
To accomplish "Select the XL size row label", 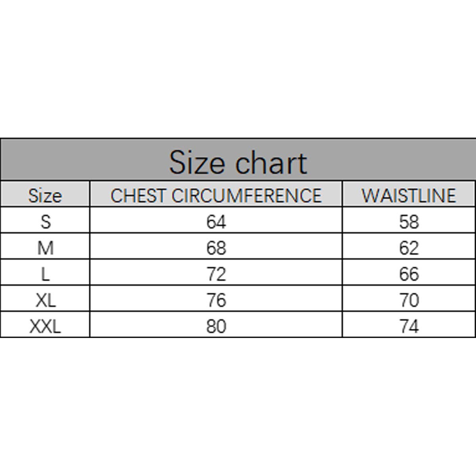I will pyautogui.click(x=46, y=300).
